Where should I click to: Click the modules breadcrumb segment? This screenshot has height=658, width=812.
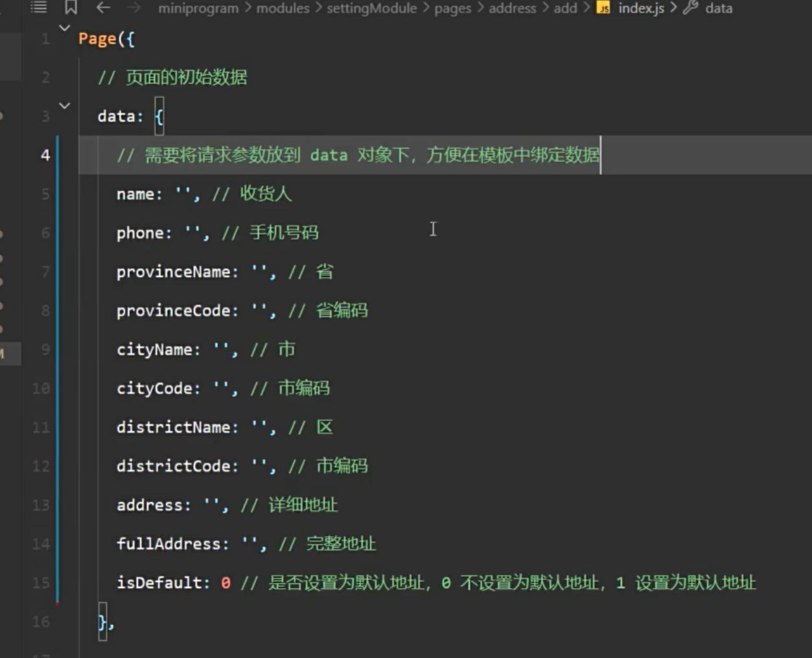coord(283,8)
